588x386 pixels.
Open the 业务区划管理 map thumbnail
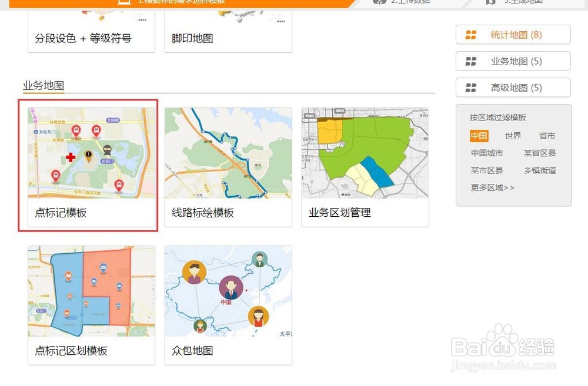(x=365, y=153)
